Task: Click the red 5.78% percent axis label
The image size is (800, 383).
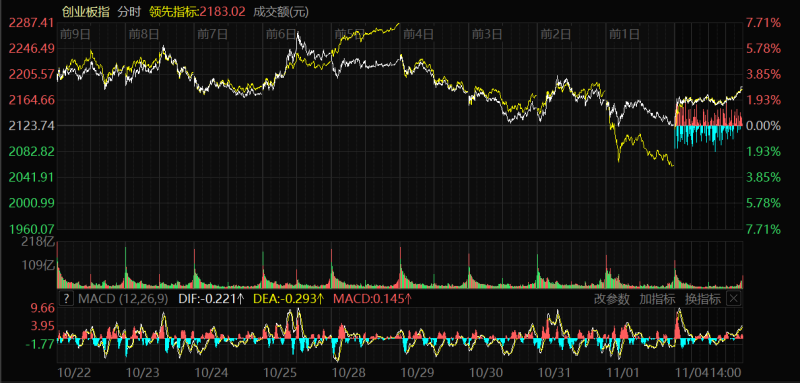Action: (763, 48)
